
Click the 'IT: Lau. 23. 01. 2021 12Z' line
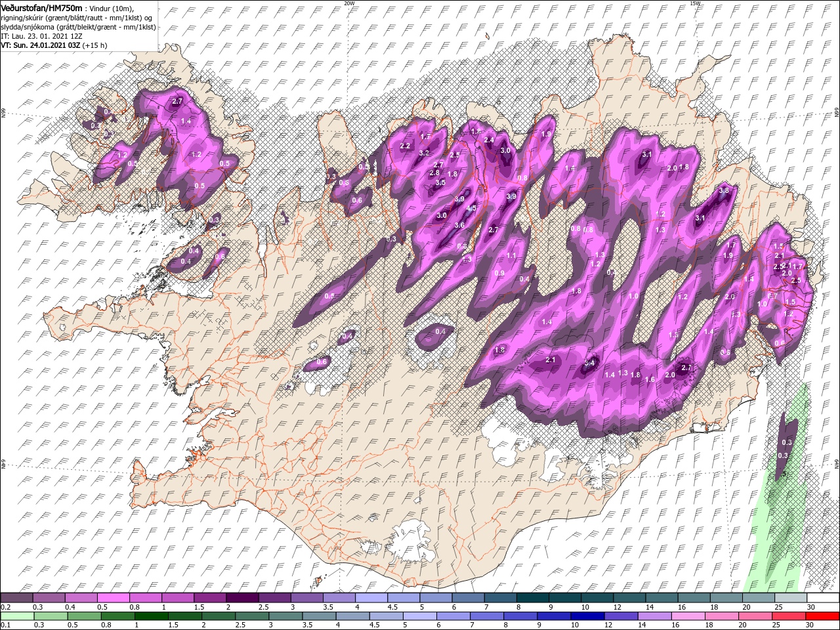tap(41, 37)
